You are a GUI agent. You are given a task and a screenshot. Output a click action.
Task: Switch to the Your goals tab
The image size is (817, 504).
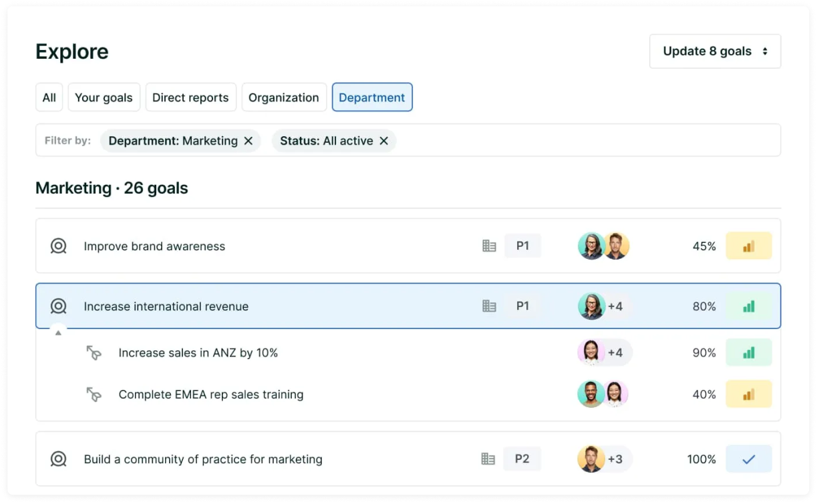[104, 97]
